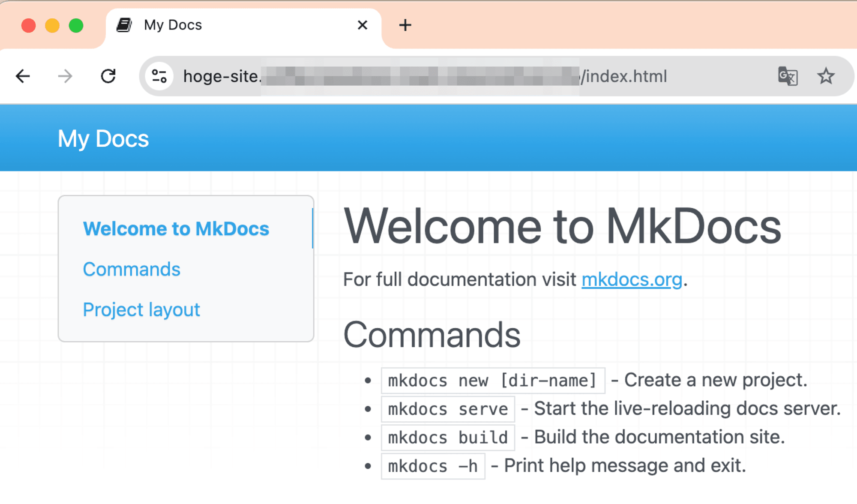857x504 pixels.
Task: Open site information settings icon
Action: point(159,76)
